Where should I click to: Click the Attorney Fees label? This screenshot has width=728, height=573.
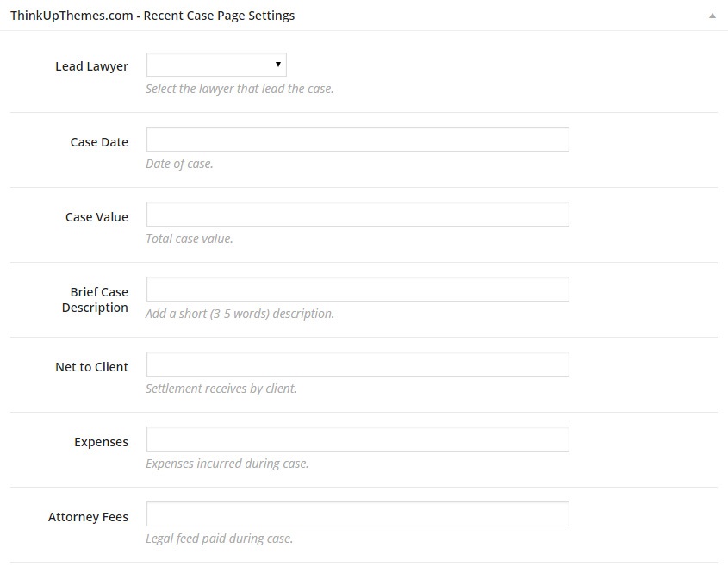click(x=88, y=517)
